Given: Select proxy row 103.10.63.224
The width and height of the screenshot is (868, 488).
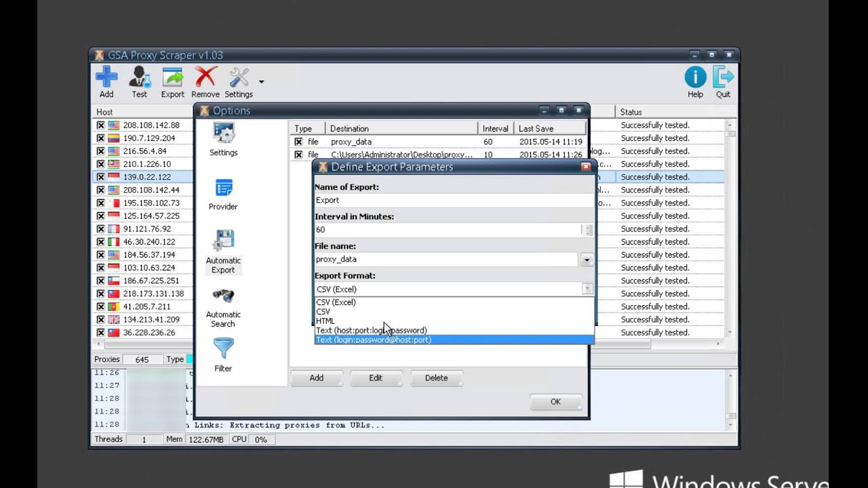Looking at the screenshot, I should pyautogui.click(x=149, y=268).
